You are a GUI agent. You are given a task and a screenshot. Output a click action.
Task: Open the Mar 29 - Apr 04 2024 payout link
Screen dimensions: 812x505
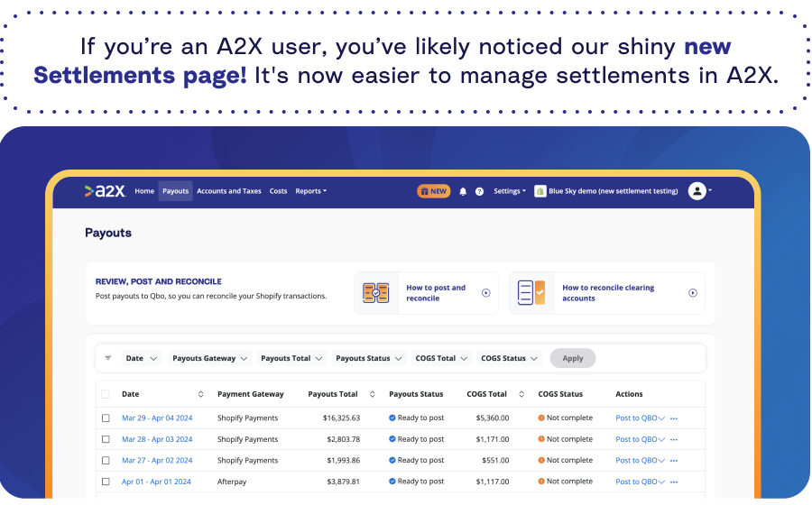tap(157, 418)
